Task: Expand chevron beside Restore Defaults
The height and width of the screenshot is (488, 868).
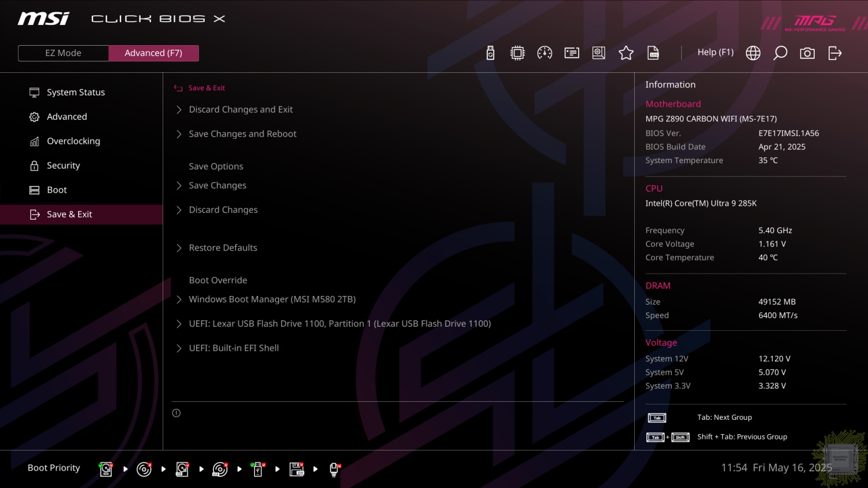Action: tap(179, 248)
